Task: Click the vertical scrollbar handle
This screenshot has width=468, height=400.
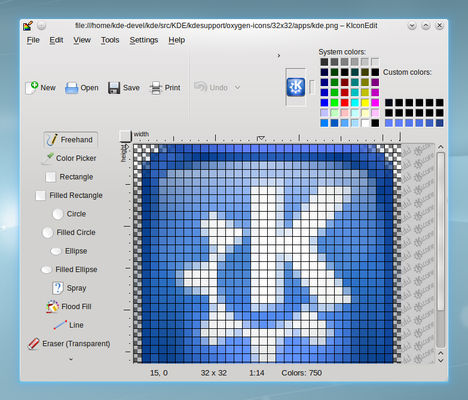Action: (440, 231)
